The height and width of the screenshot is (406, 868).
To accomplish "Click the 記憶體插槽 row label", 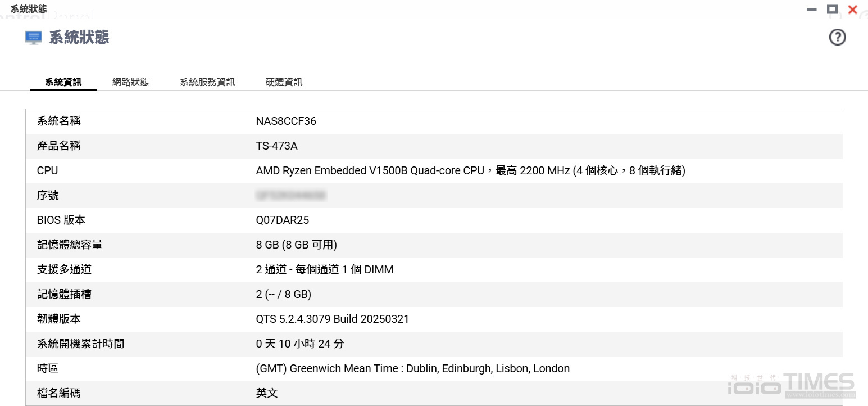I will (64, 294).
